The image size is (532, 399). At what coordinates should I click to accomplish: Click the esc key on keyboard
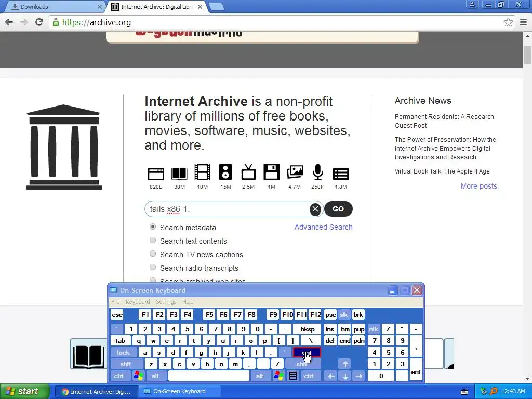click(x=117, y=314)
